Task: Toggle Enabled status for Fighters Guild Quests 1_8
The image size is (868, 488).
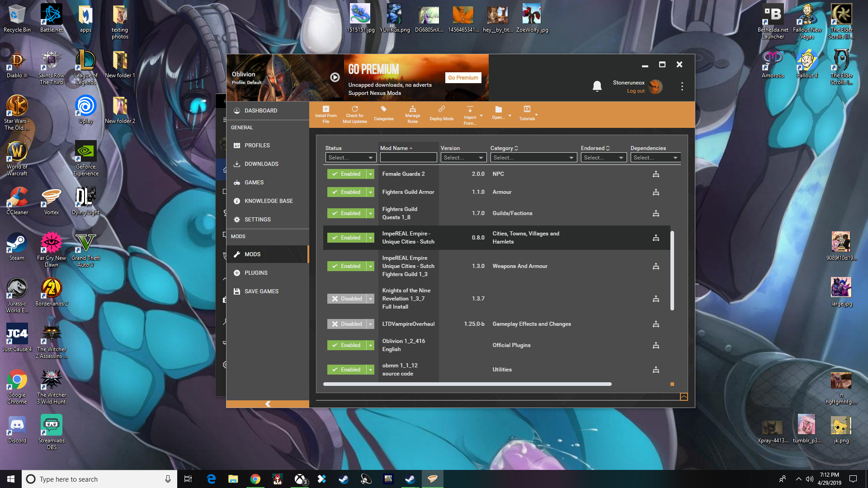Action: point(347,213)
